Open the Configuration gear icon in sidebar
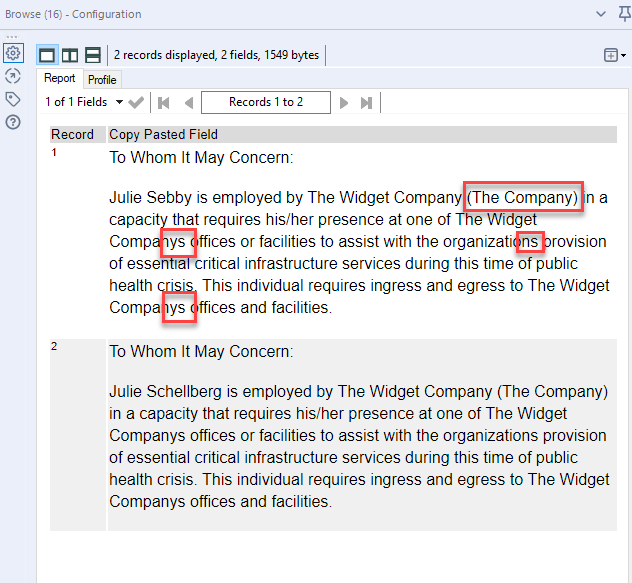 [13, 53]
